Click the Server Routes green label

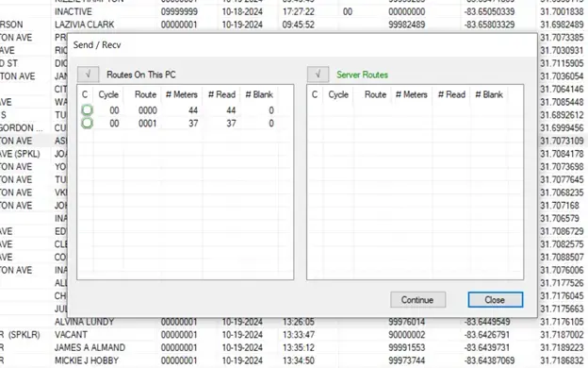point(362,75)
